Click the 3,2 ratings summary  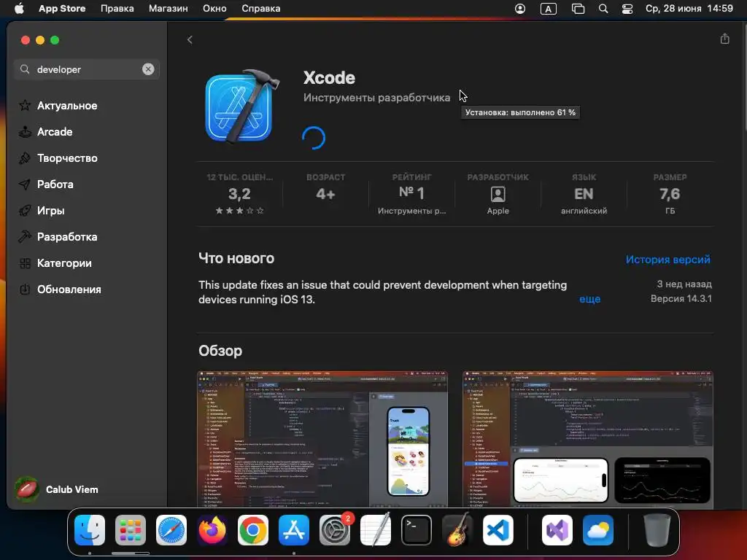pos(239,194)
